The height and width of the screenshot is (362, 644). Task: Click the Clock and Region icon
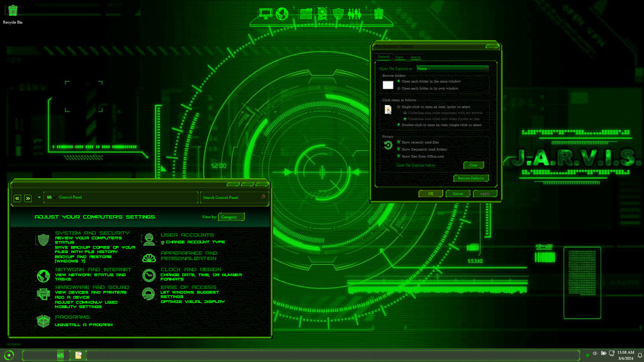[149, 275]
